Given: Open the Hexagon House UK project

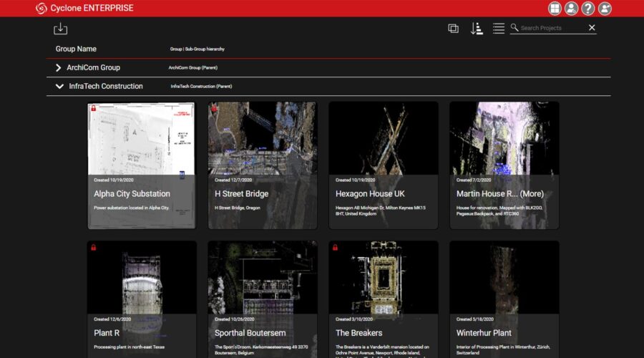Looking at the screenshot, I should 383,165.
